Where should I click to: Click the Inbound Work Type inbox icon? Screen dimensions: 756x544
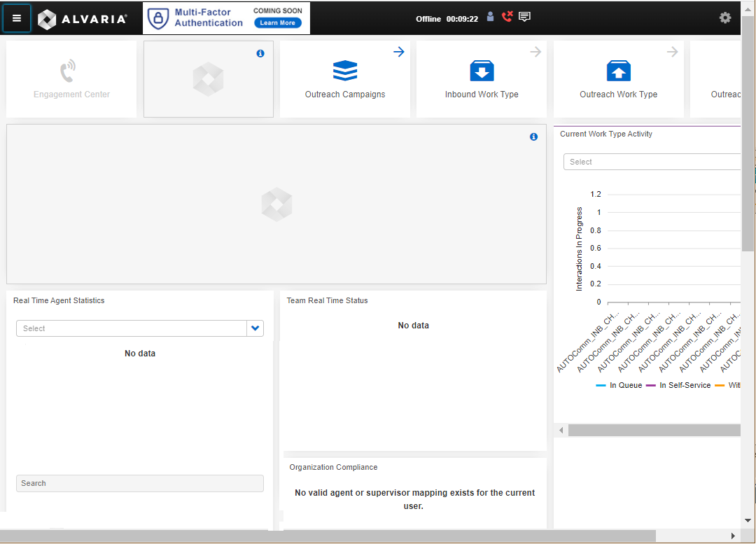point(481,70)
